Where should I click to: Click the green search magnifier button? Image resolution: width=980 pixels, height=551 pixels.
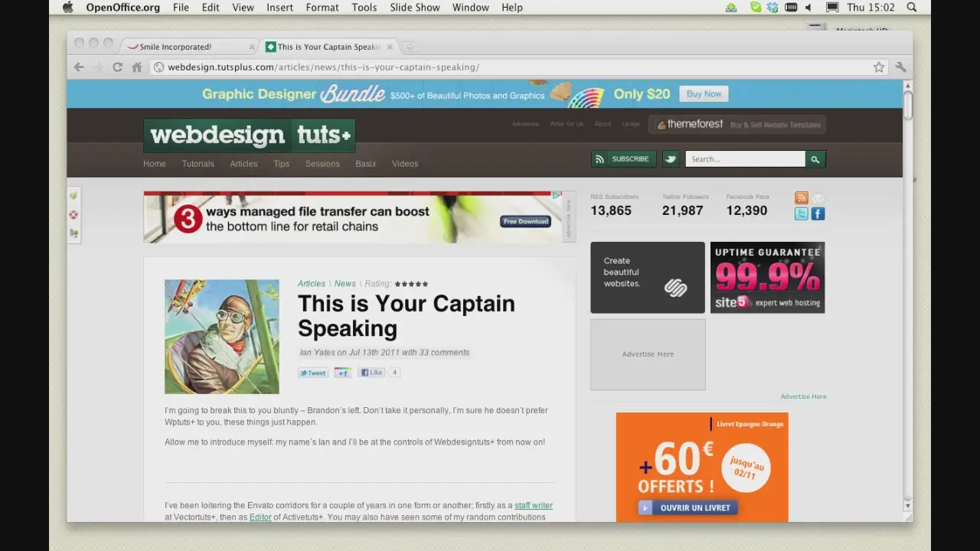(815, 159)
